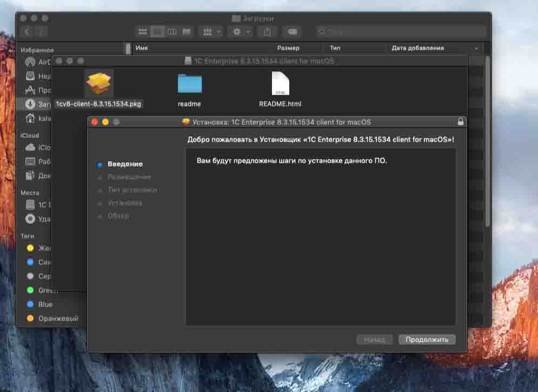Select the blue Синий tag
The height and width of the screenshot is (392, 538).
coord(38,262)
